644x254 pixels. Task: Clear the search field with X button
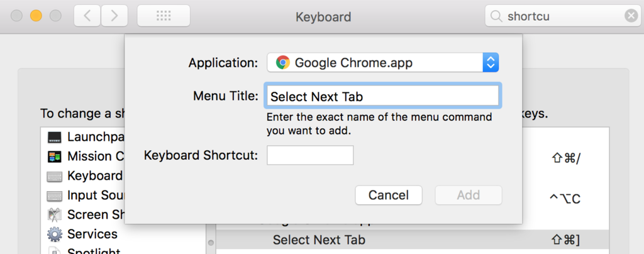click(631, 16)
